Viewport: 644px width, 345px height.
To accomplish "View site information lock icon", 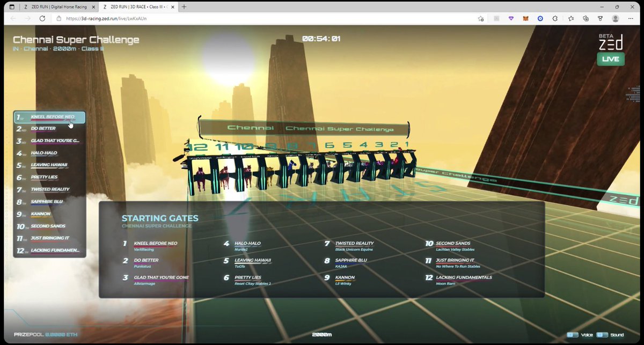I will pos(59,18).
